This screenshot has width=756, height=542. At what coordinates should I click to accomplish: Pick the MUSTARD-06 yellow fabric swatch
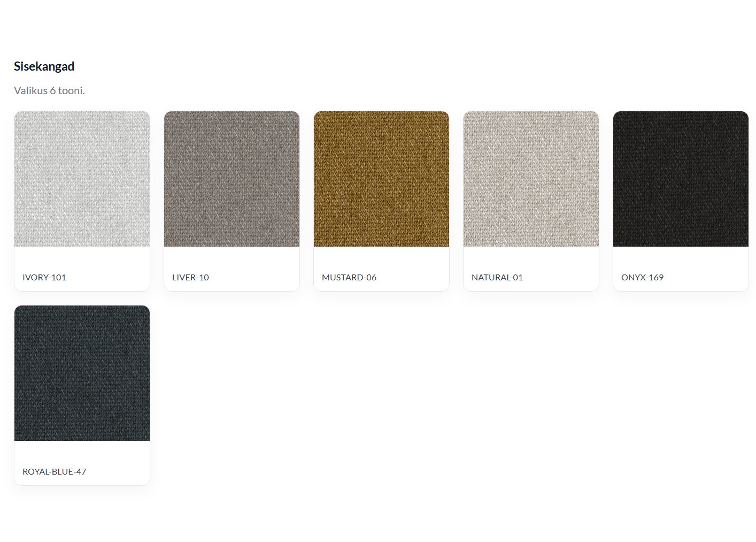tap(381, 179)
